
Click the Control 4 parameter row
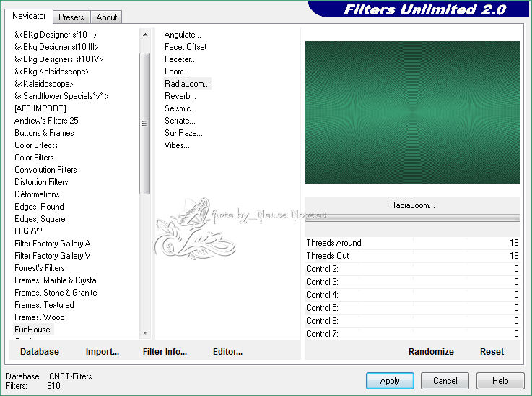(412, 294)
